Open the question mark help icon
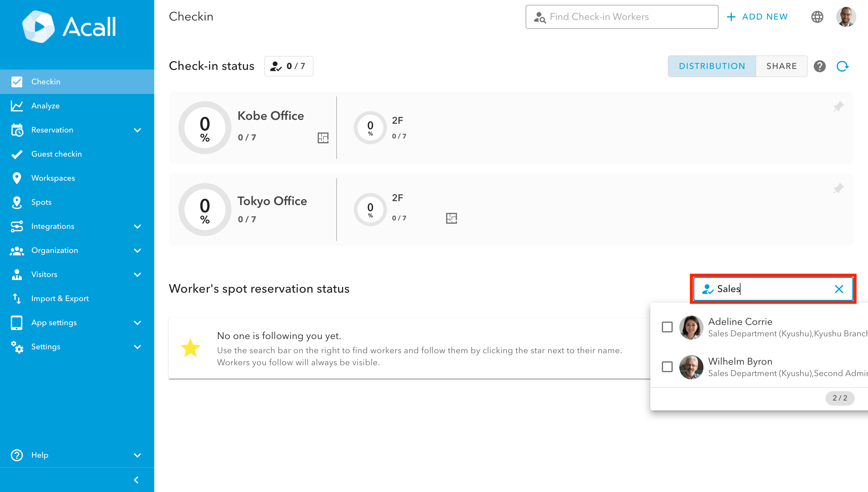This screenshot has height=492, width=868. point(819,66)
